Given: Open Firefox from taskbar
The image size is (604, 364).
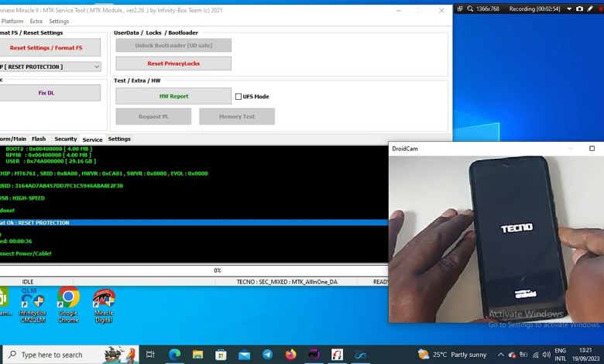Looking at the screenshot, I should point(291,355).
